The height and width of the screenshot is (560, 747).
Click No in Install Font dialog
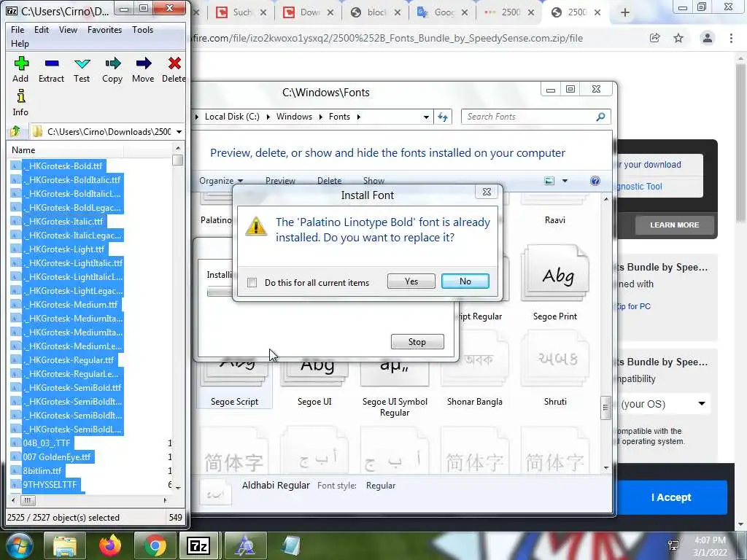coord(465,281)
